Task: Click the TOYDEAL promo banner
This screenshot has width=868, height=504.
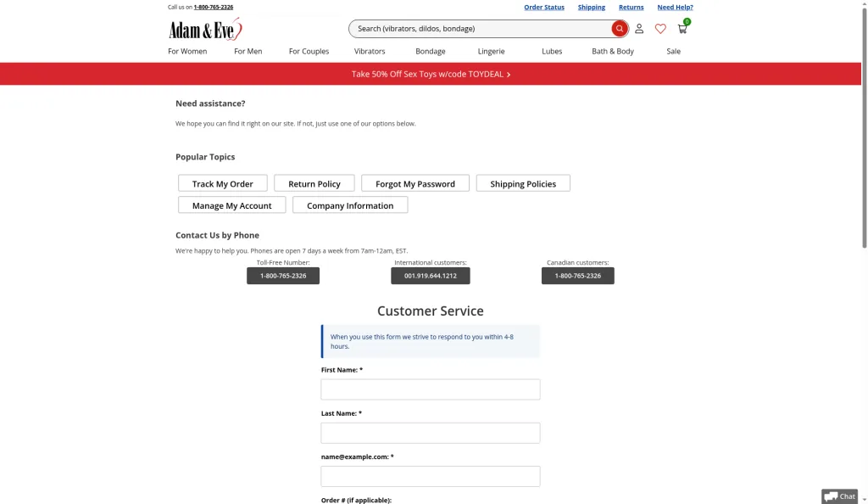Action: click(x=431, y=74)
